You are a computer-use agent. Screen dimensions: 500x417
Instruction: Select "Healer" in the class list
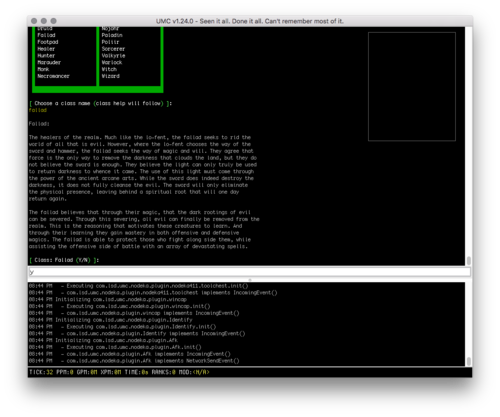point(46,49)
